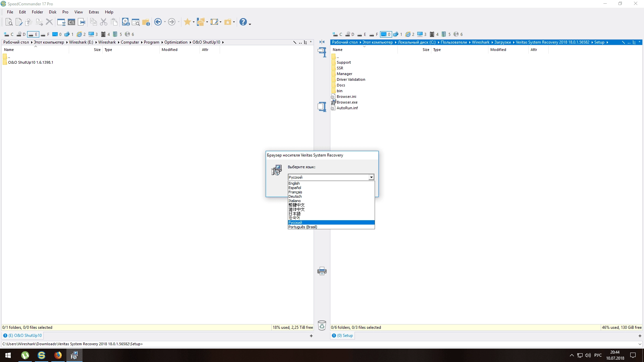Select drive F in right panel drive bar
Screen dimensions: 644x362
(374, 34)
